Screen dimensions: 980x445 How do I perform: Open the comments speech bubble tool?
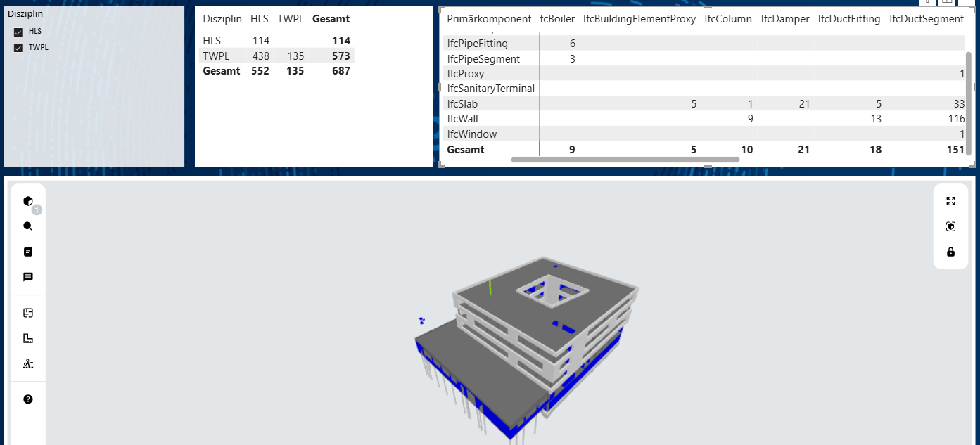pyautogui.click(x=28, y=277)
